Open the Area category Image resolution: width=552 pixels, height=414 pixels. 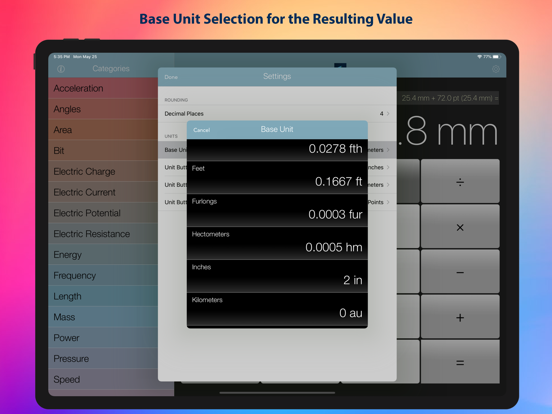tap(103, 130)
